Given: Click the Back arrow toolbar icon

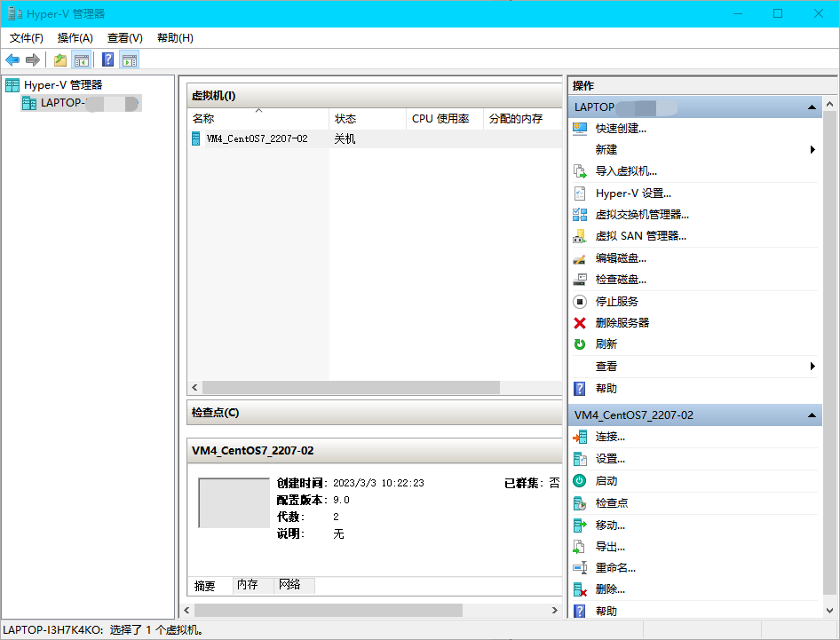Looking at the screenshot, I should (x=12, y=60).
